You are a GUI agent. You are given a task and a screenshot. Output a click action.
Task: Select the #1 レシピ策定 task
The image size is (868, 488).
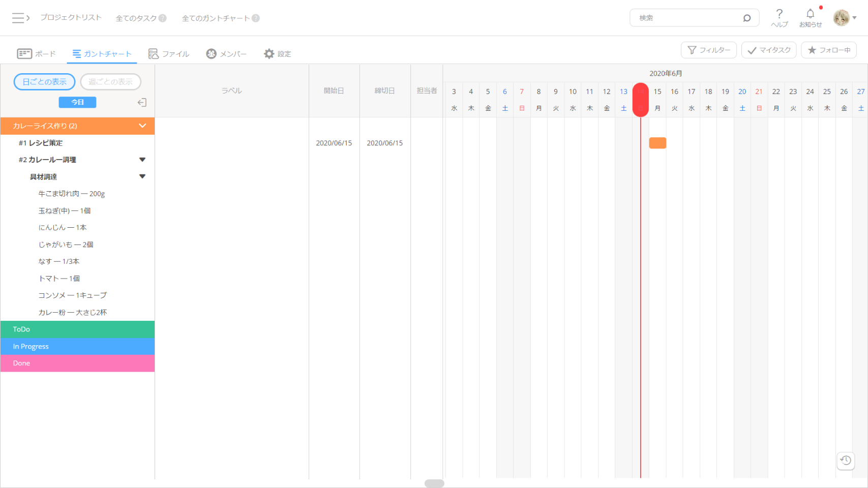pos(41,143)
